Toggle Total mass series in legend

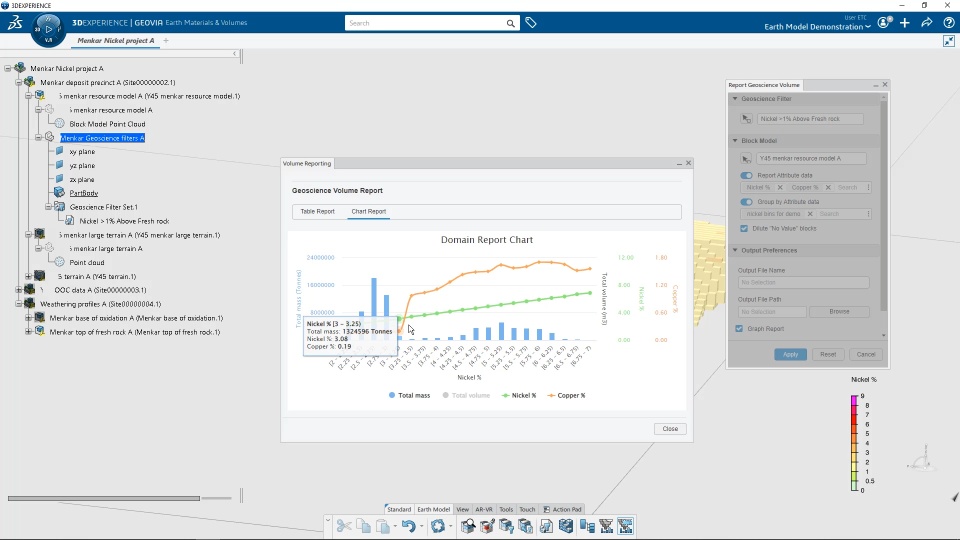click(409, 396)
